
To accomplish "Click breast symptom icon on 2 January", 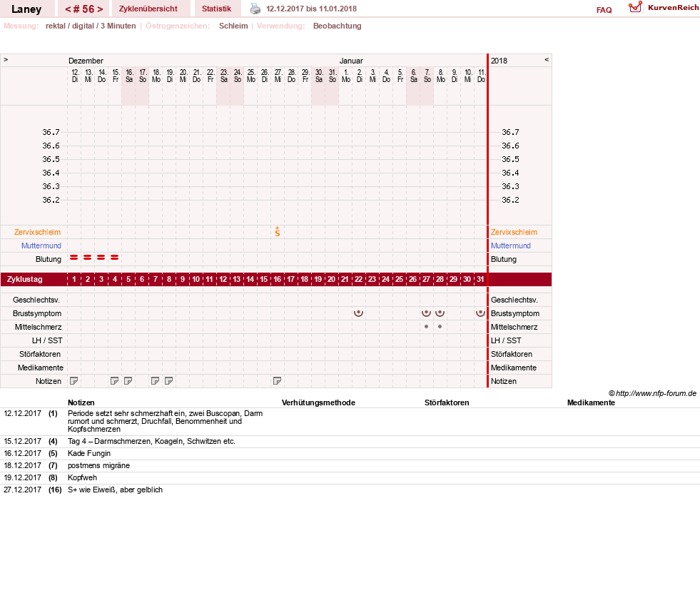I will click(358, 313).
